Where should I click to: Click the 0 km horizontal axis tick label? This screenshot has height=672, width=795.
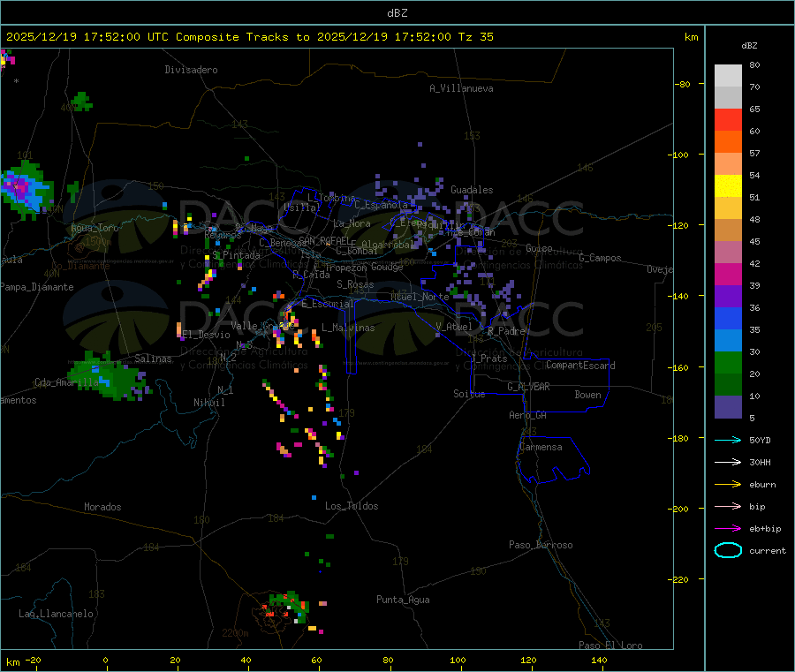click(x=105, y=660)
